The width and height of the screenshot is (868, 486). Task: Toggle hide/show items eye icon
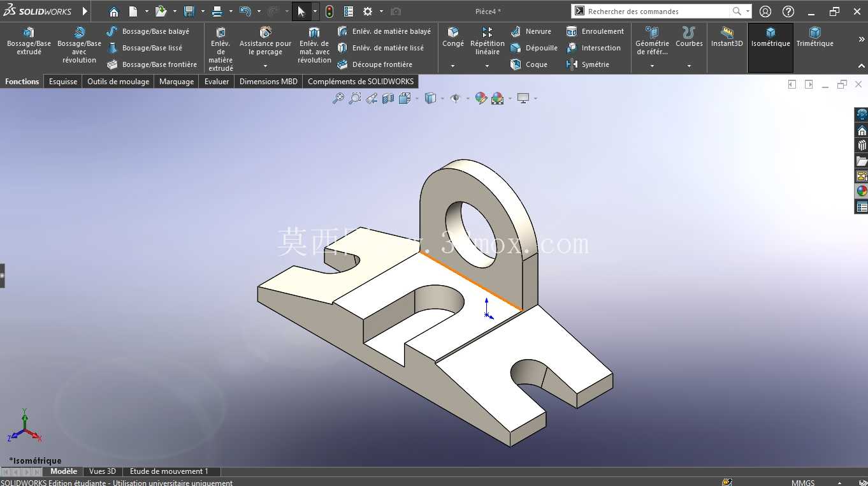455,98
